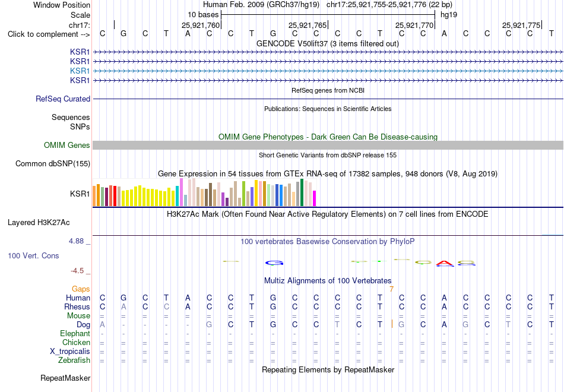Click the '-4.5' PhyloP lower scale value
The image size is (564, 392).
(x=77, y=271)
